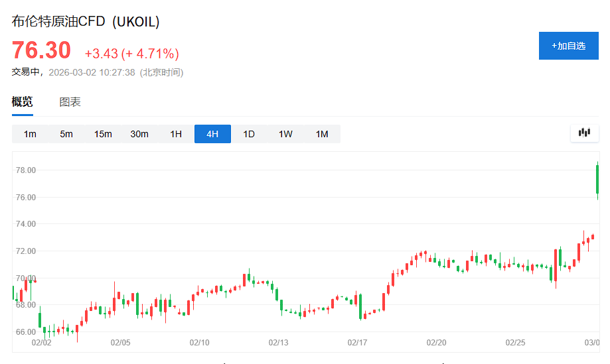
Task: Switch to the 概览 tab
Action: 22,102
